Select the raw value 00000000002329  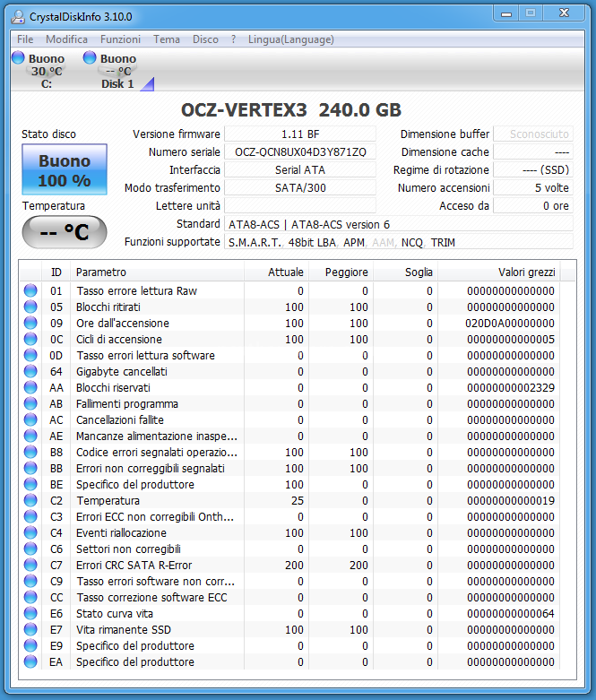(x=511, y=387)
